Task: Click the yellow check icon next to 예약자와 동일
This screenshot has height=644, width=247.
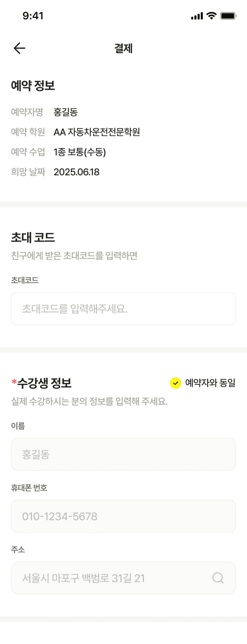Action: pyautogui.click(x=176, y=383)
